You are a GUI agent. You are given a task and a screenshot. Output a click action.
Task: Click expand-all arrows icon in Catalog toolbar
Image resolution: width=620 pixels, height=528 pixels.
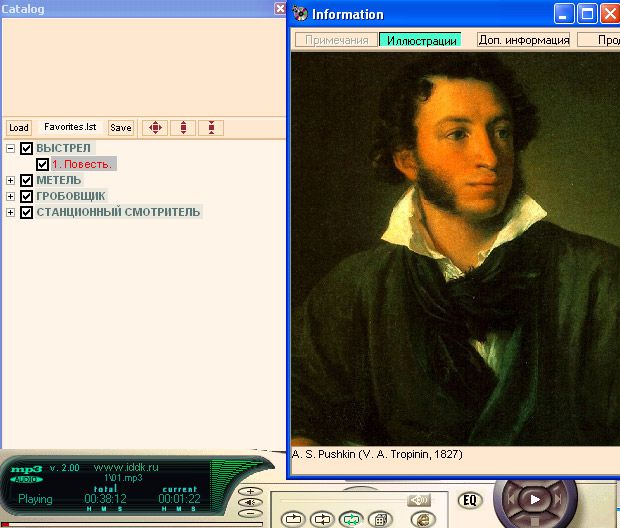pyautogui.click(x=154, y=127)
